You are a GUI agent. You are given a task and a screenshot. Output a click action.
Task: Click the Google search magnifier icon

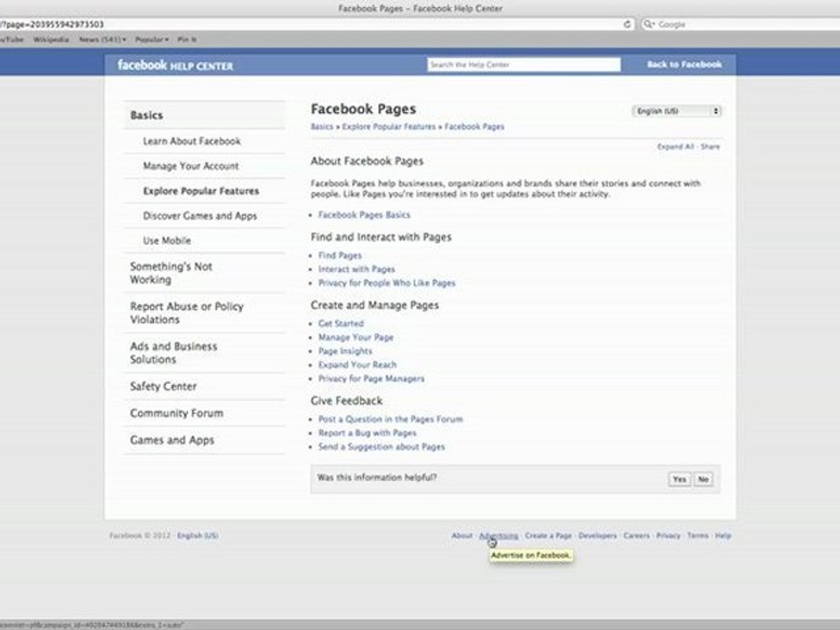(648, 24)
